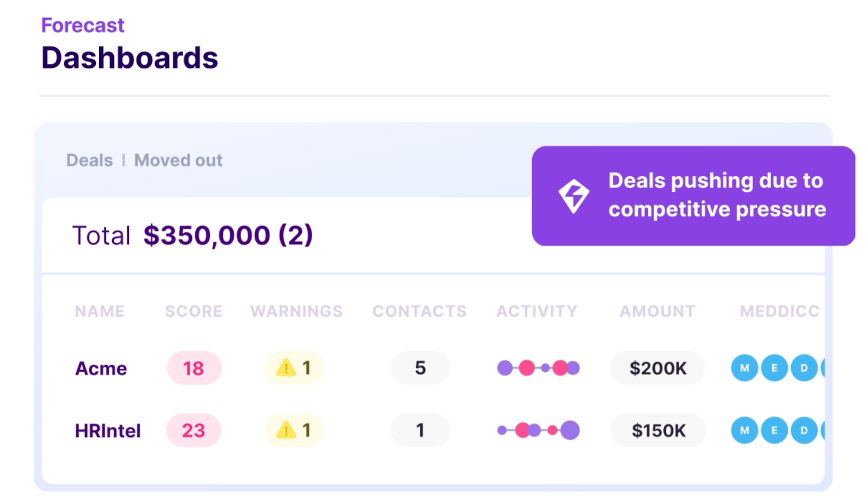Click HRIntel's activity timeline dots

(x=539, y=430)
